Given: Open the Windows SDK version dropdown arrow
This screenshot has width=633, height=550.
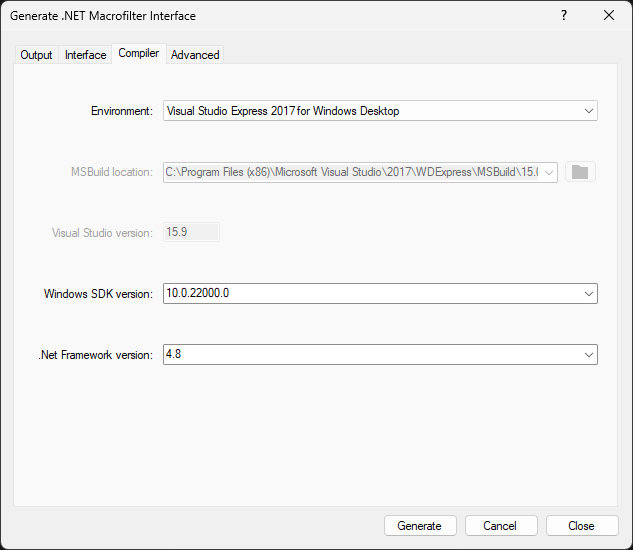Looking at the screenshot, I should tap(588, 294).
